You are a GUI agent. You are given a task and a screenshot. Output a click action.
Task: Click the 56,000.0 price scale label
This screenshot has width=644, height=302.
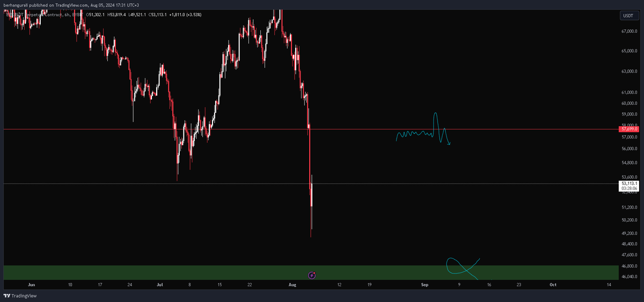[x=629, y=149]
